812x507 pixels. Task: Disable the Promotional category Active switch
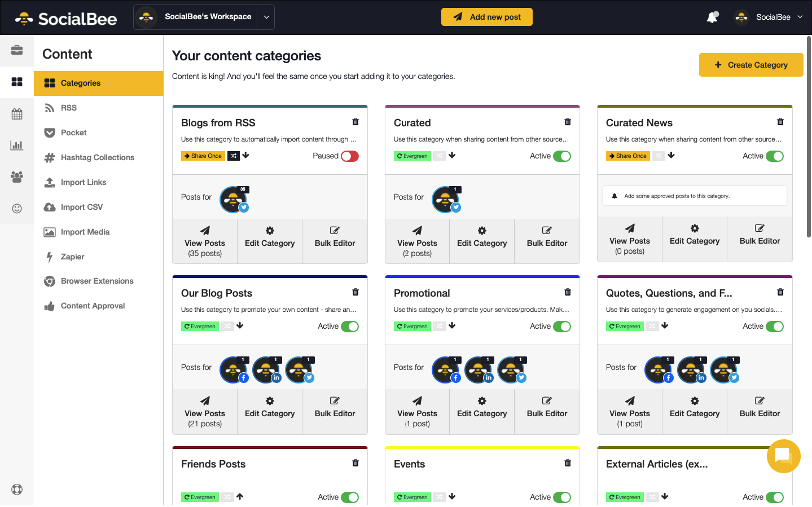[562, 327]
